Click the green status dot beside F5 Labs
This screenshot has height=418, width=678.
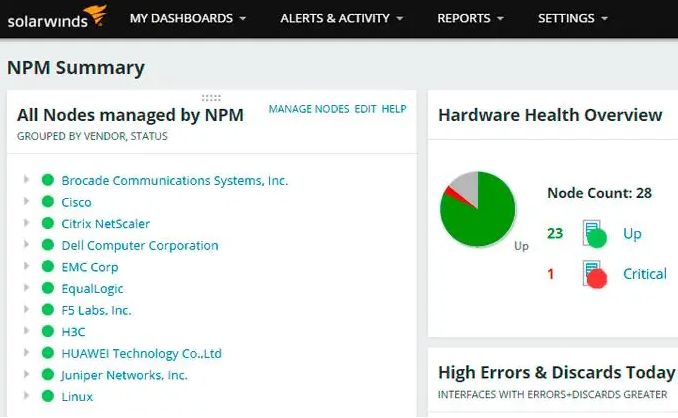(48, 310)
